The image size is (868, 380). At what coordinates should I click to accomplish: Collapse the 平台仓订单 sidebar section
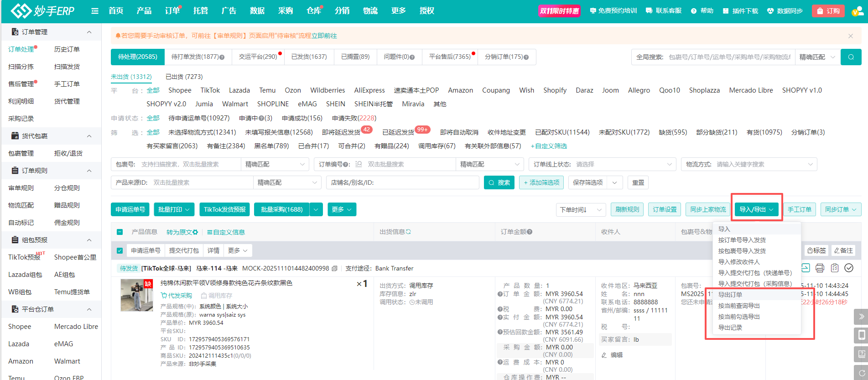(x=89, y=309)
